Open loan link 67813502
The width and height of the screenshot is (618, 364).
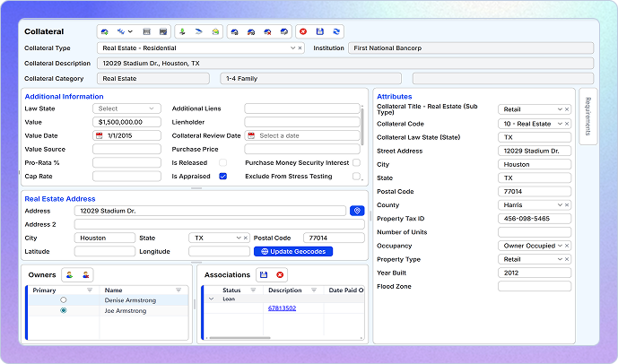[282, 308]
